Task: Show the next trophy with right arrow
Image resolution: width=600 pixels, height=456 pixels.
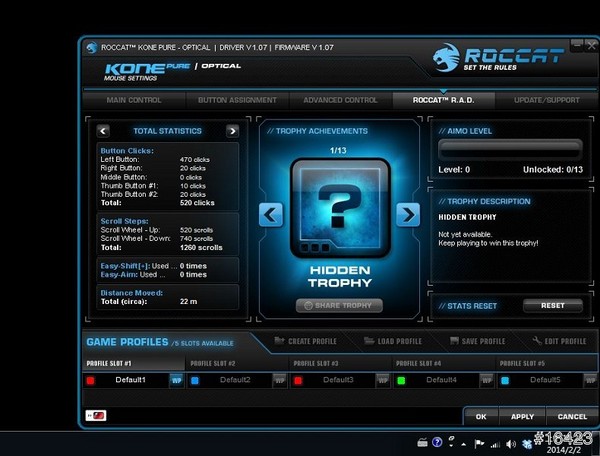Action: [407, 214]
